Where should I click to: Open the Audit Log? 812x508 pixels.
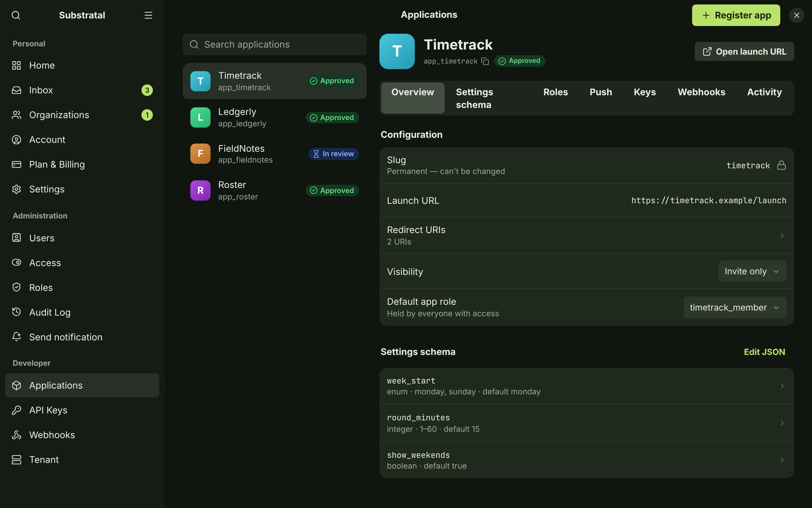[82, 312]
